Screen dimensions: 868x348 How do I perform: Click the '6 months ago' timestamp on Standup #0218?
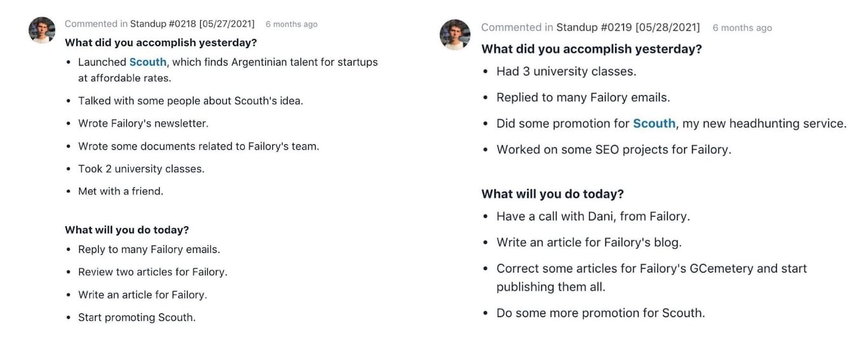pos(291,24)
